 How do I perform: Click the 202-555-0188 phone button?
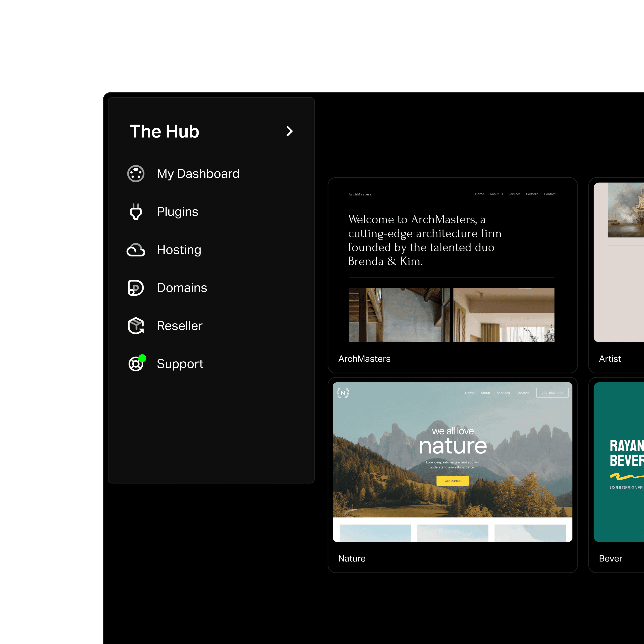click(x=552, y=393)
